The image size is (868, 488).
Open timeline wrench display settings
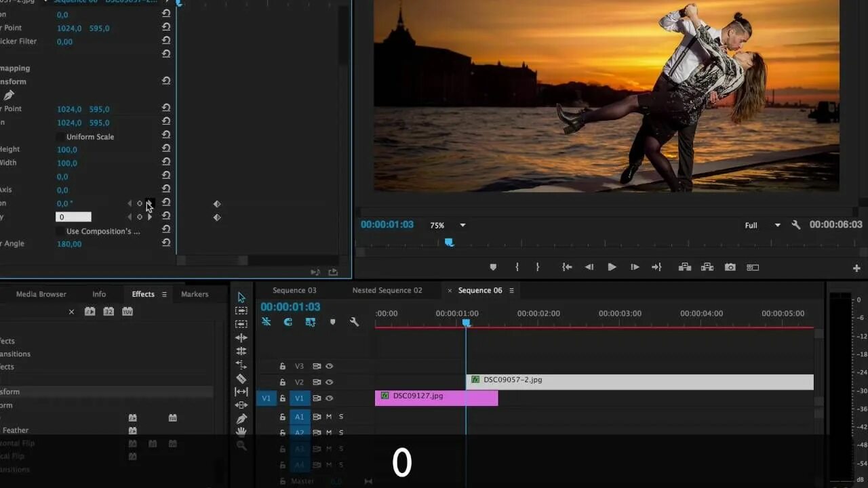[x=354, y=322]
